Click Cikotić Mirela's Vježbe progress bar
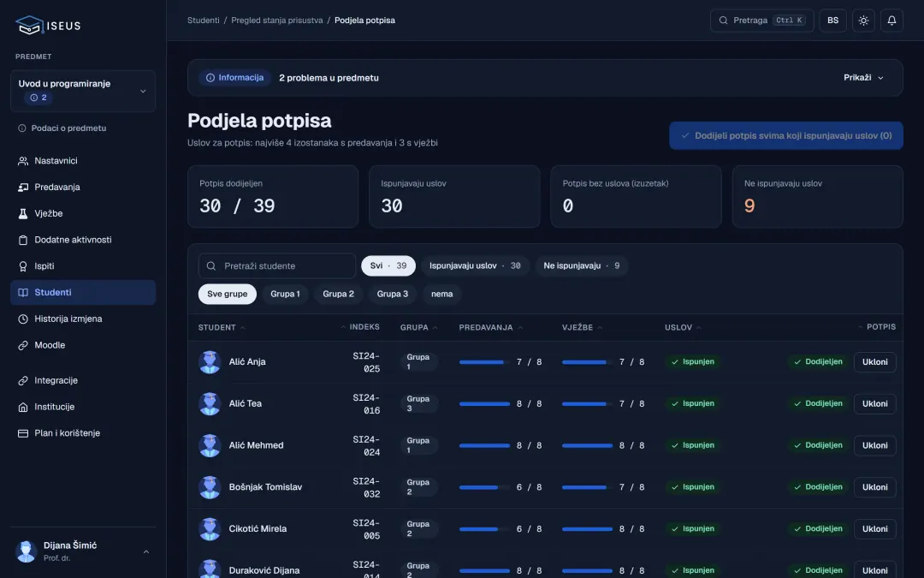This screenshot has width=924, height=578. [x=587, y=529]
